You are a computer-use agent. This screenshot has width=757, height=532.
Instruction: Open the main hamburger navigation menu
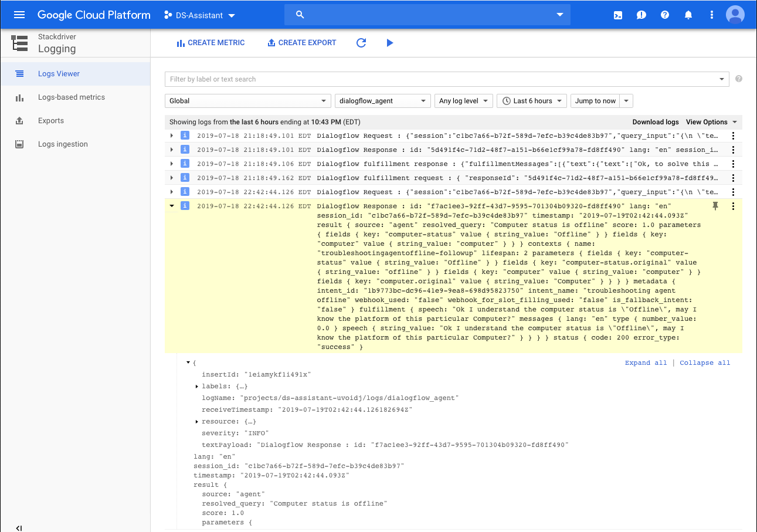pyautogui.click(x=19, y=15)
